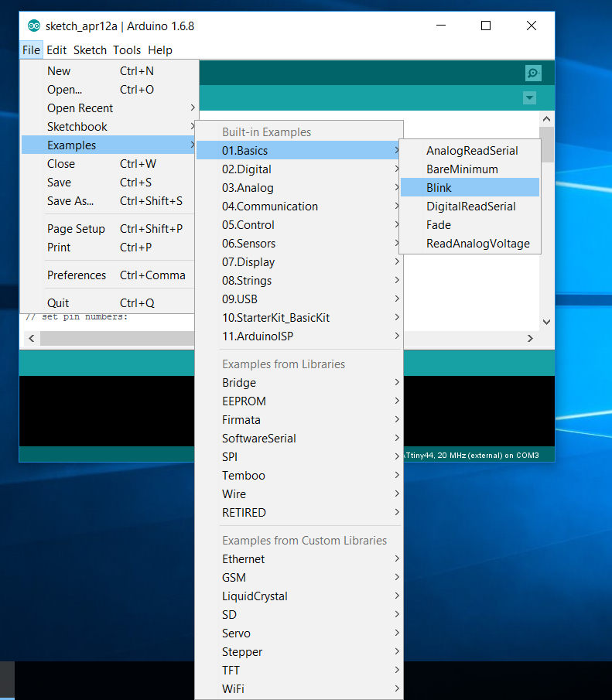Open the DigitalReadSerial example
This screenshot has height=700, width=612.
coord(470,207)
